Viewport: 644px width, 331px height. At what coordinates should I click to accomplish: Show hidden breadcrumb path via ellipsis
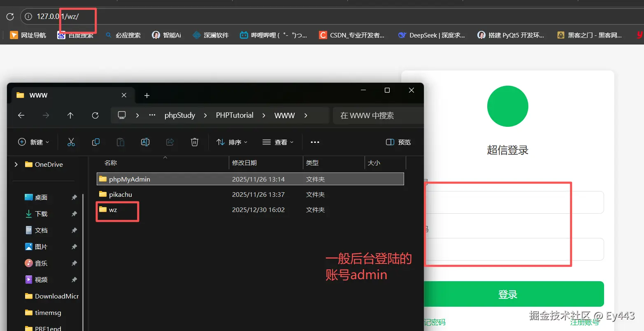152,115
